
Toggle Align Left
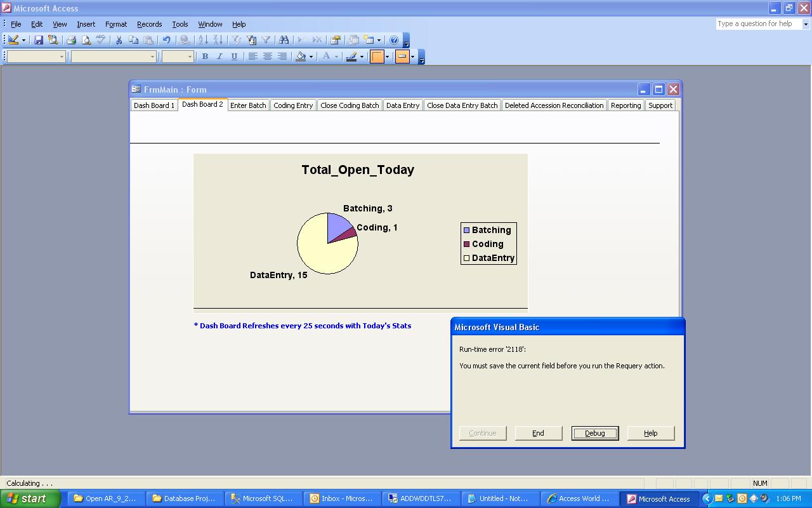pos(252,57)
